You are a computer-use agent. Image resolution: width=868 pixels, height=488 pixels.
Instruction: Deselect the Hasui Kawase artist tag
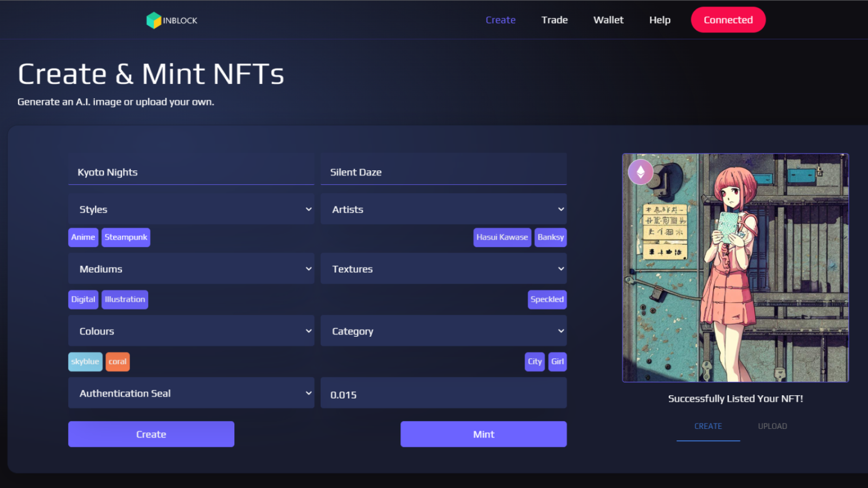(x=502, y=237)
